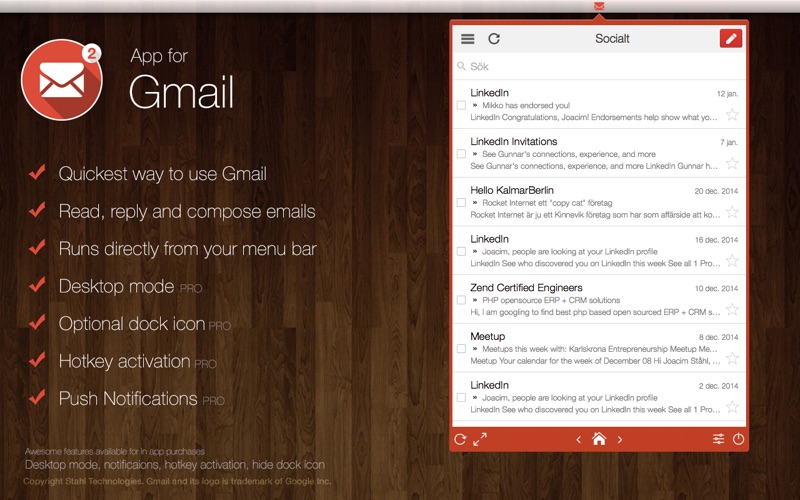This screenshot has height=500, width=800.
Task: Open Zend Certified Engineers message
Action: coord(599,299)
